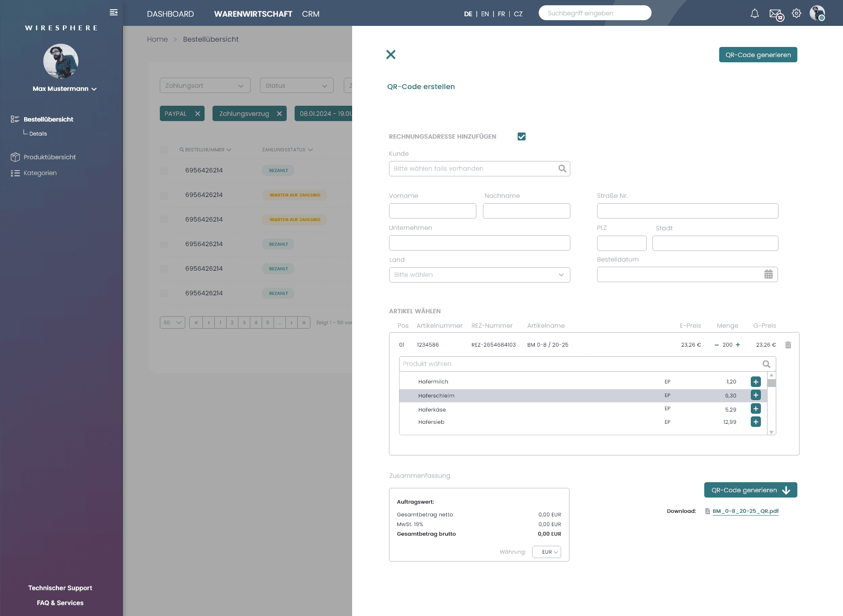Open Bestelldatum calendar picker
The height and width of the screenshot is (616, 843).
[x=768, y=275]
